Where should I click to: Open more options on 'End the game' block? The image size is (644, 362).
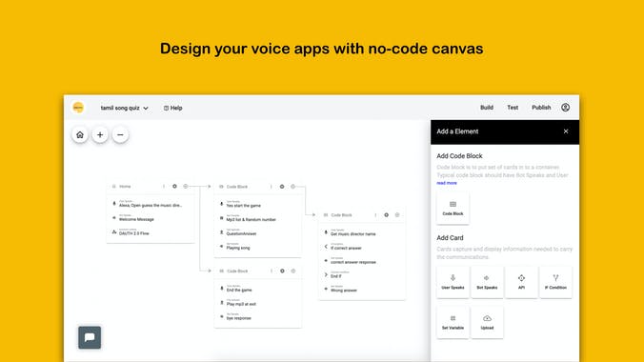(272, 271)
